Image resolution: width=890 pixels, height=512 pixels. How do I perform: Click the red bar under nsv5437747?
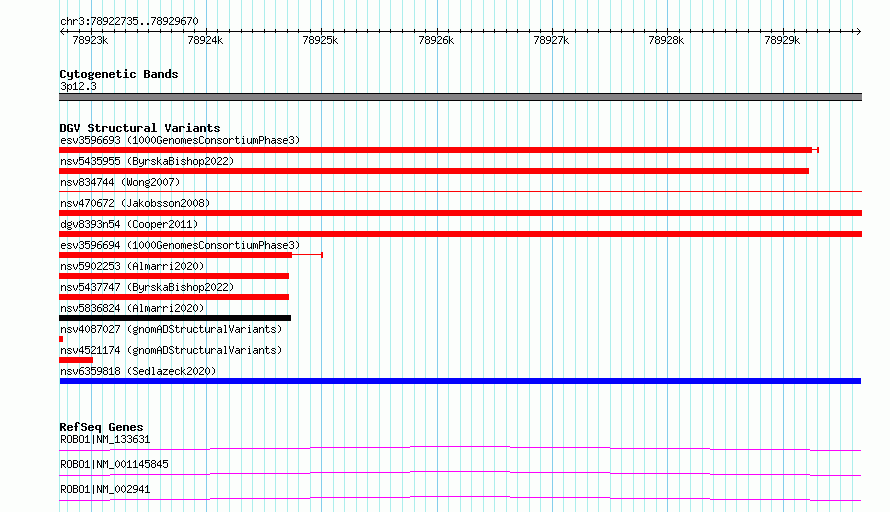pos(174,297)
